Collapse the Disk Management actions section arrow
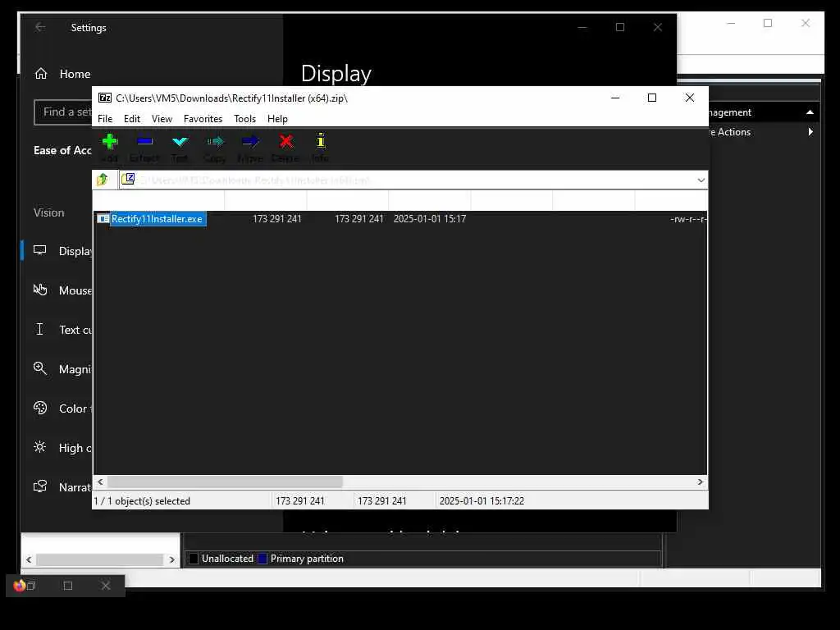This screenshot has width=840, height=630. coord(810,112)
